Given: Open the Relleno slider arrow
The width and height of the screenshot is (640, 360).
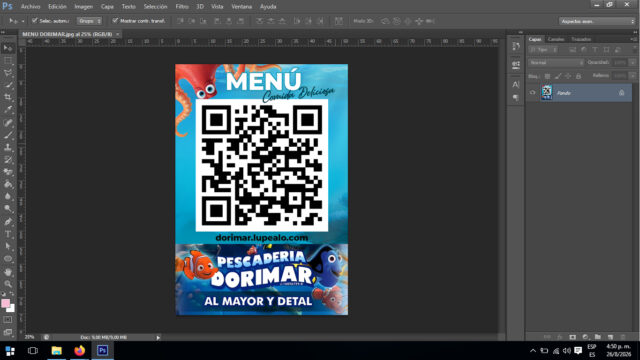Looking at the screenshot, I should coord(633,76).
